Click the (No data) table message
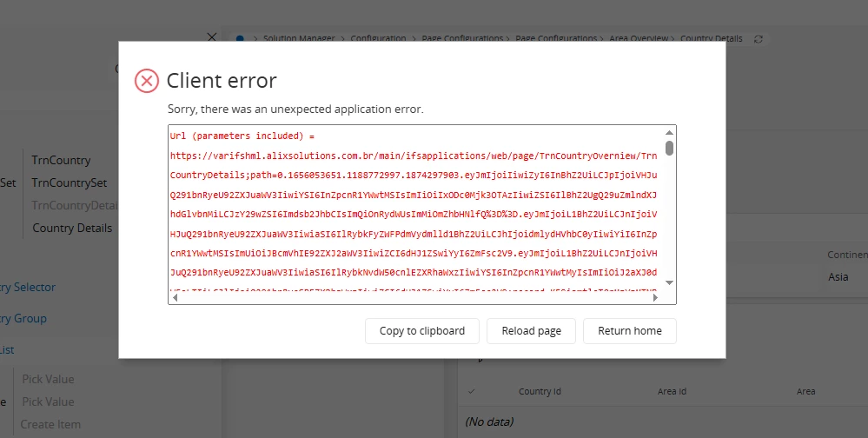 (x=489, y=422)
